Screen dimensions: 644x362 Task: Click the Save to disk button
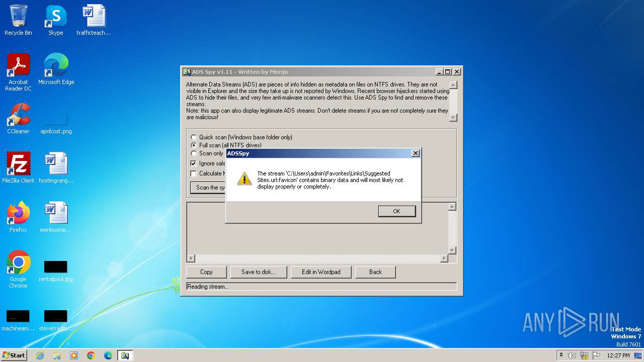tap(259, 272)
